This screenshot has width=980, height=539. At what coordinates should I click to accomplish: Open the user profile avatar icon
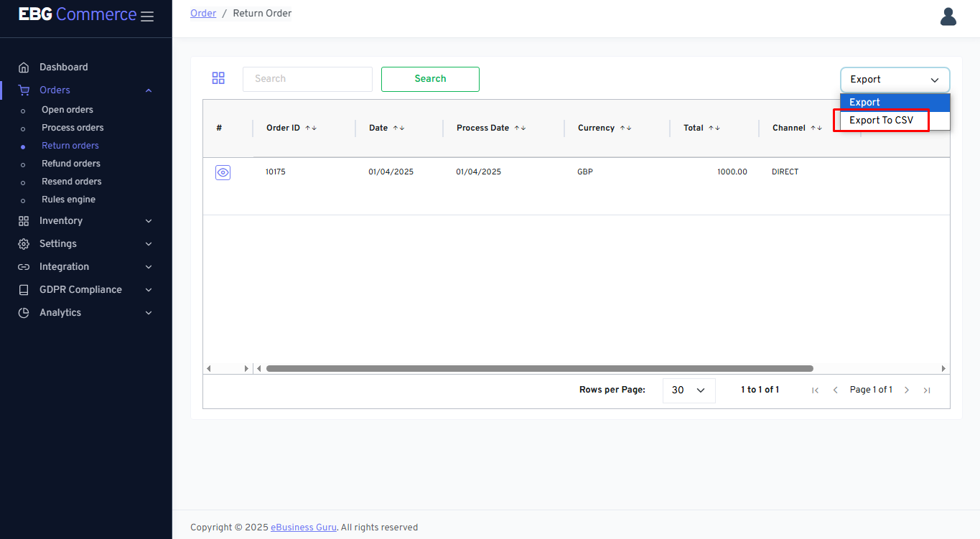(x=948, y=17)
